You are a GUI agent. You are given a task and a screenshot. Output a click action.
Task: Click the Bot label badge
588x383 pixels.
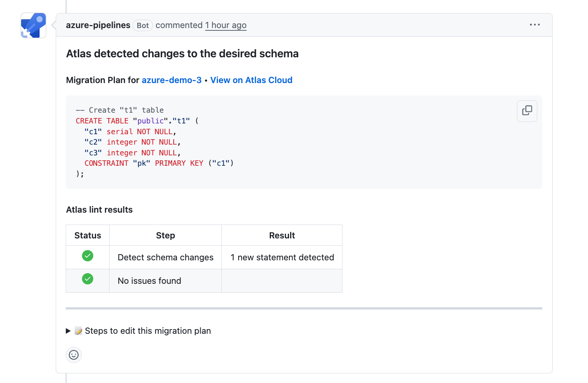143,25
